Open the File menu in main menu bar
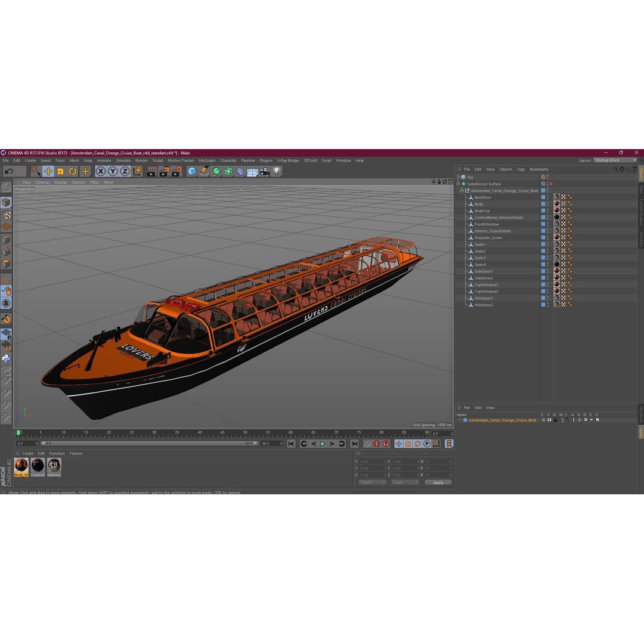The width and height of the screenshot is (644, 644). tap(6, 160)
